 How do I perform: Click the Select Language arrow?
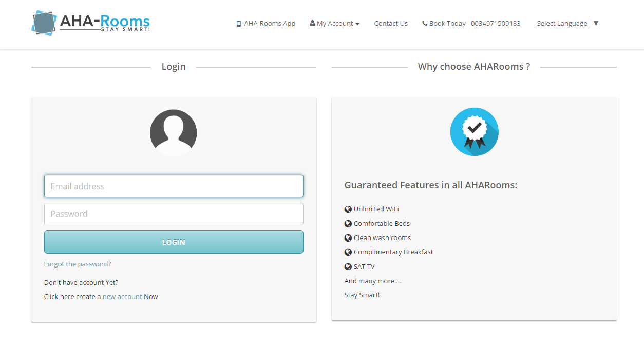click(x=596, y=23)
